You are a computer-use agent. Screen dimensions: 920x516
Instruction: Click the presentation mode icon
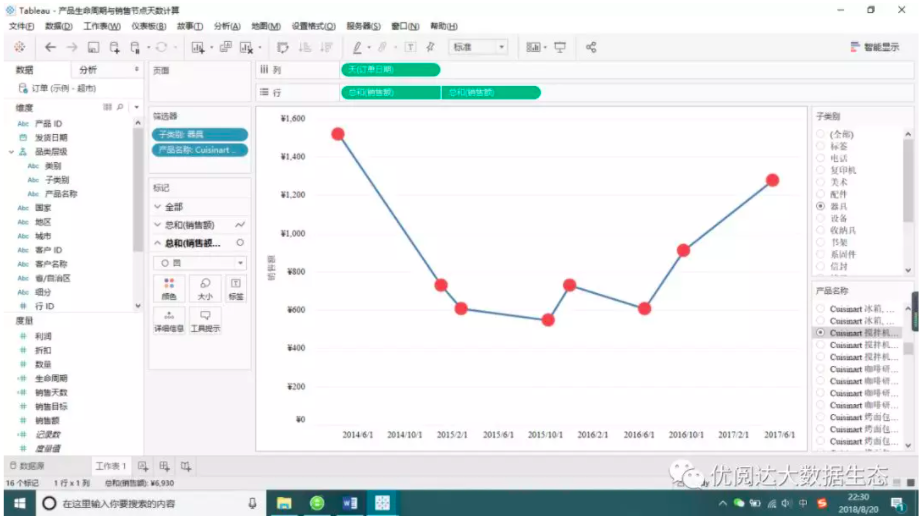[560, 48]
